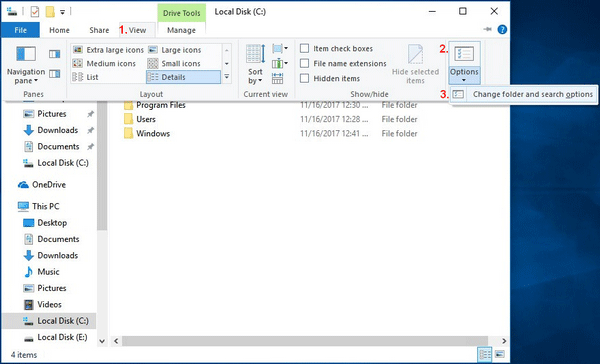
Task: Click the horizontal scrollbar right arrow
Action: tap(504, 341)
